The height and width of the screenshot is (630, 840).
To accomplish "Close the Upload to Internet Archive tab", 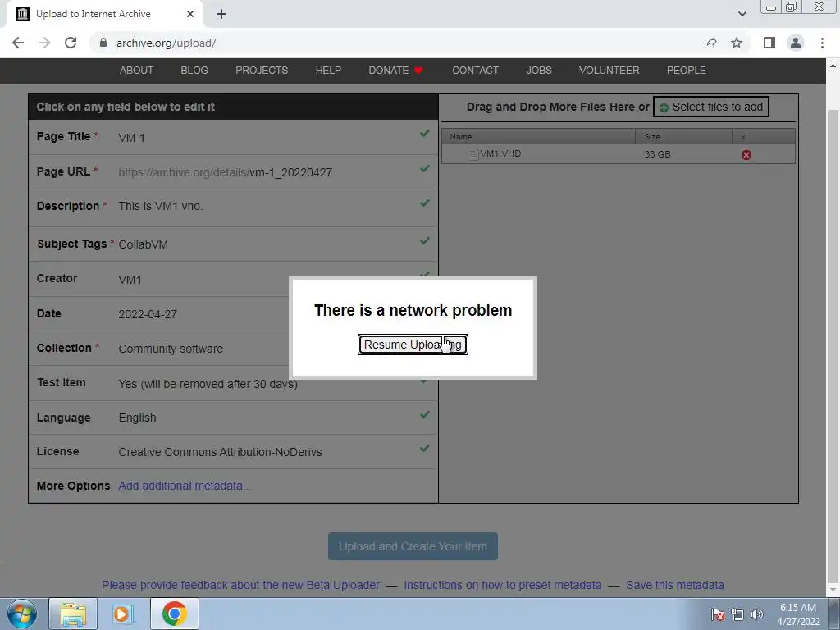I will (190, 14).
